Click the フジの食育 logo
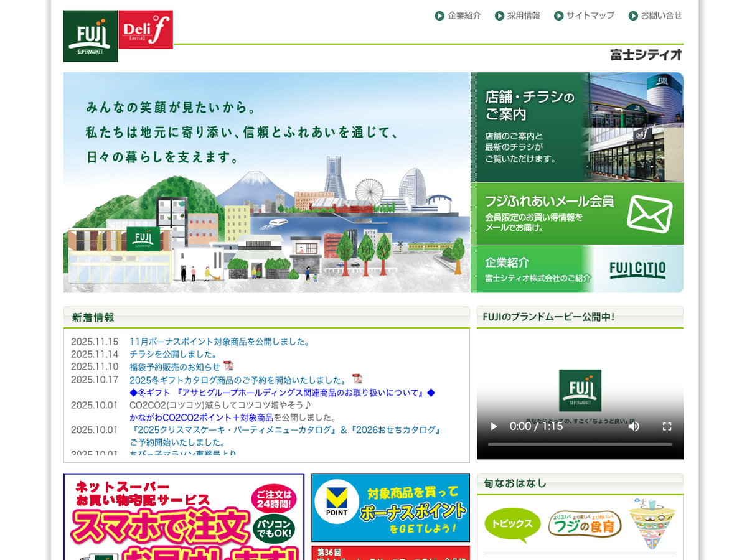 pos(585,523)
